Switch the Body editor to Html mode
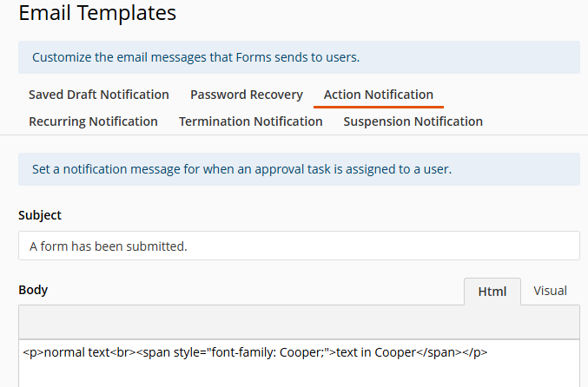The width and height of the screenshot is (588, 387). point(492,292)
